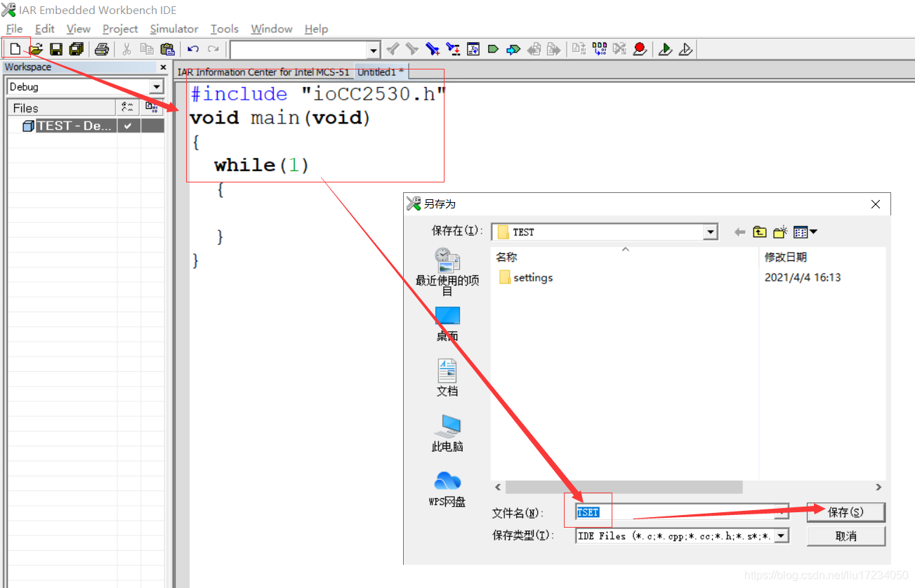Click Debug without Downloading icon

coord(685,49)
